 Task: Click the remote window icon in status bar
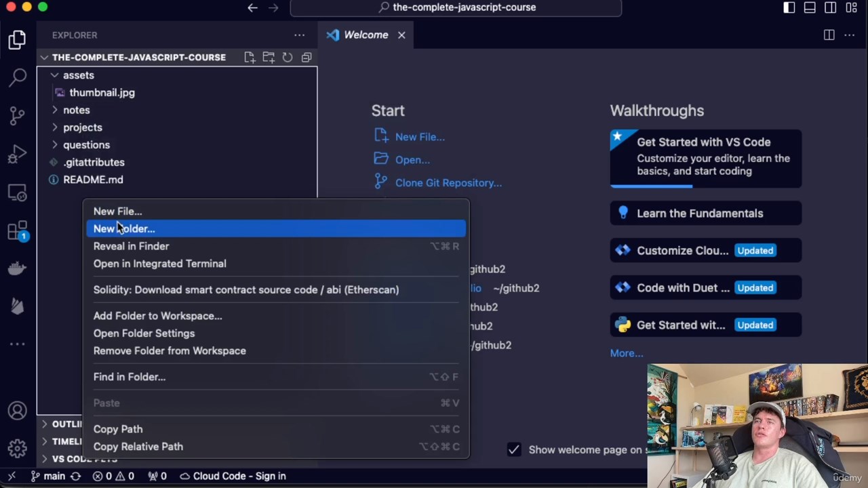click(x=12, y=476)
